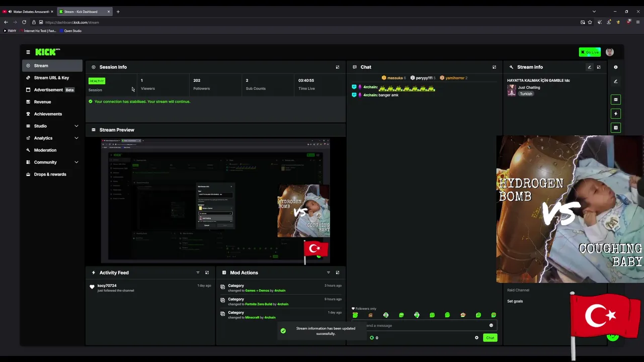Screen dimensions: 644x362
Task: Edit stream info with the pencil icon in the panel header
Action: point(590,67)
